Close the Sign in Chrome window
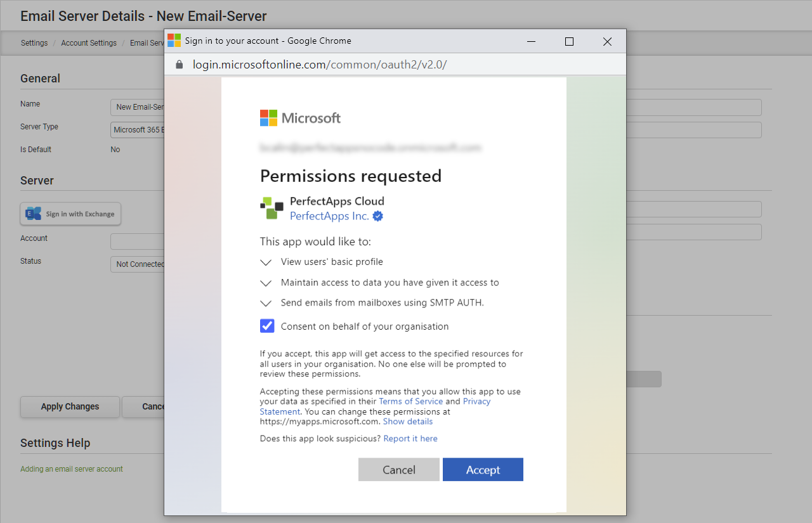812x523 pixels. 607,41
